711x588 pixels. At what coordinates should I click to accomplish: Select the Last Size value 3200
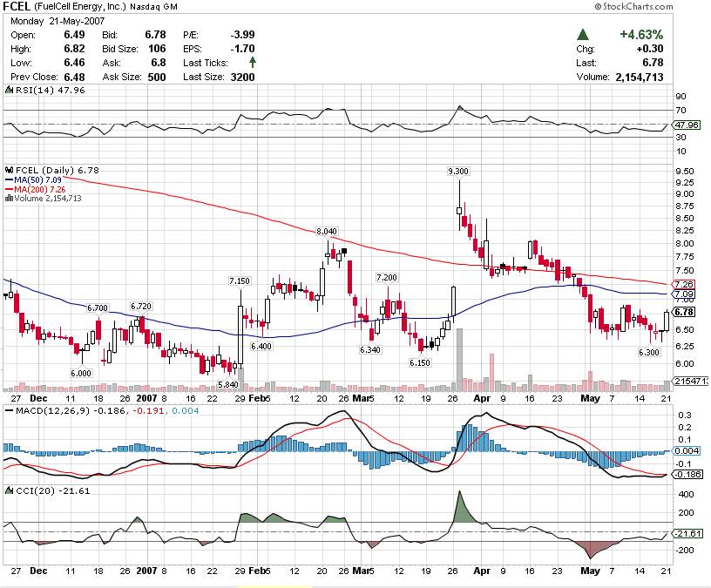[242, 77]
